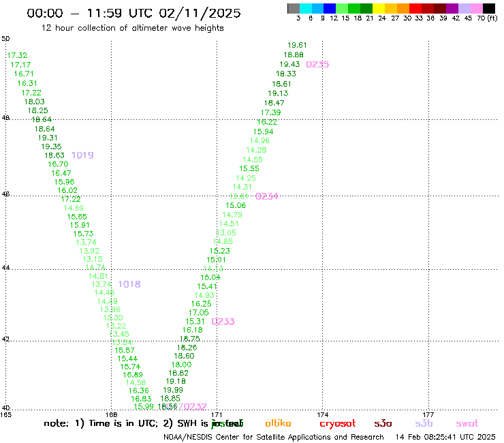
Task: Click wave height value '17.05'
Action: 199,312
